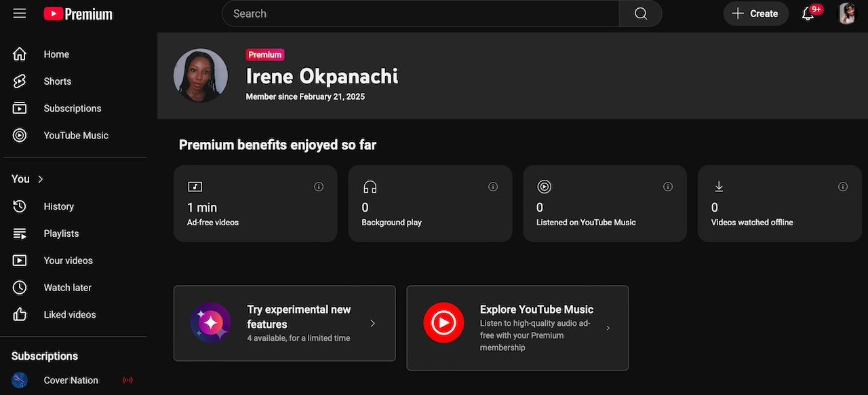This screenshot has height=395, width=868.
Task: Open Subscriptions from sidebar
Action: coord(73,108)
